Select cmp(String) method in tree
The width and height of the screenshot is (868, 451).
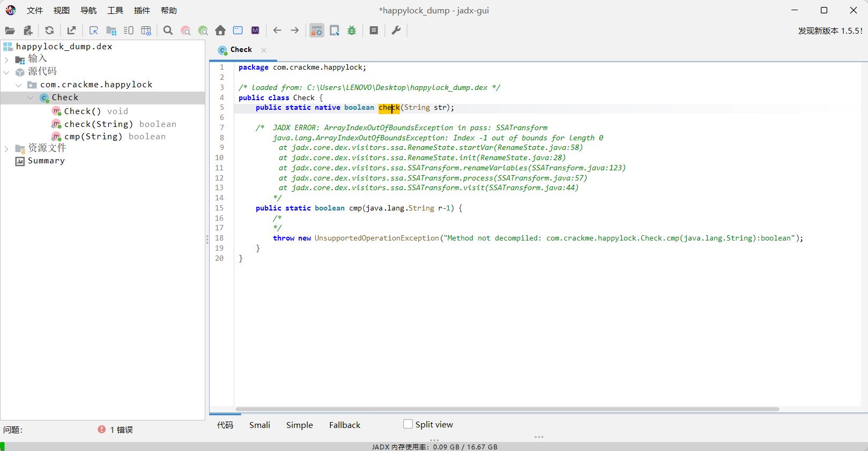tap(93, 137)
